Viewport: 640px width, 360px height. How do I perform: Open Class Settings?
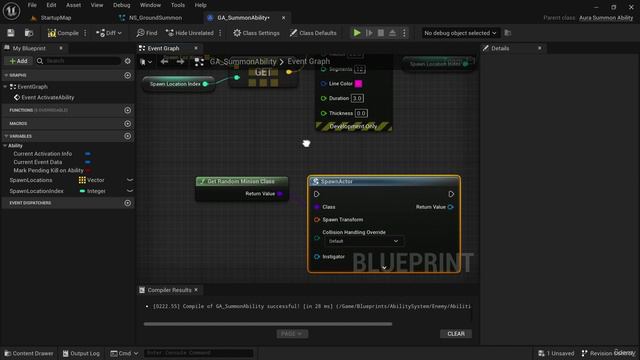coord(256,33)
